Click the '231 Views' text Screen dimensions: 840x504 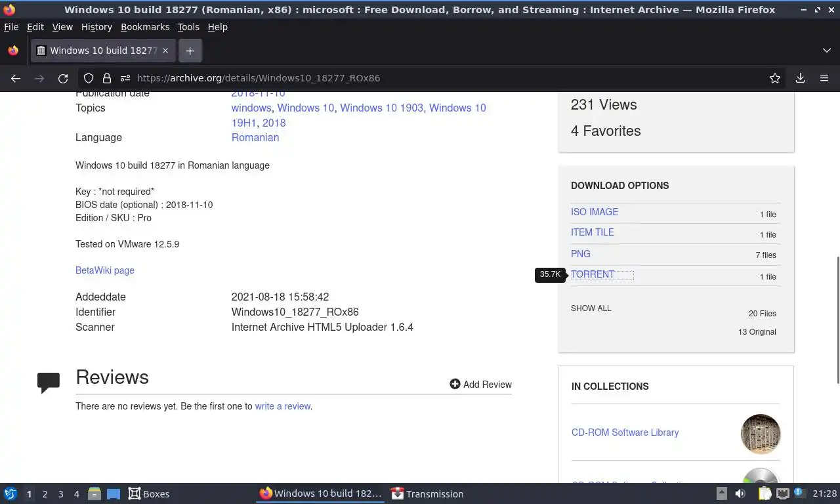(604, 104)
